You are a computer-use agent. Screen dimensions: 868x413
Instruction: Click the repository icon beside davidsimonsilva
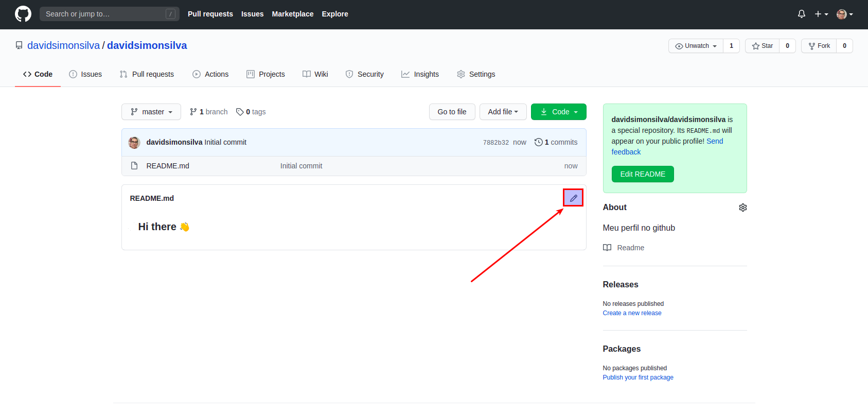(x=19, y=45)
